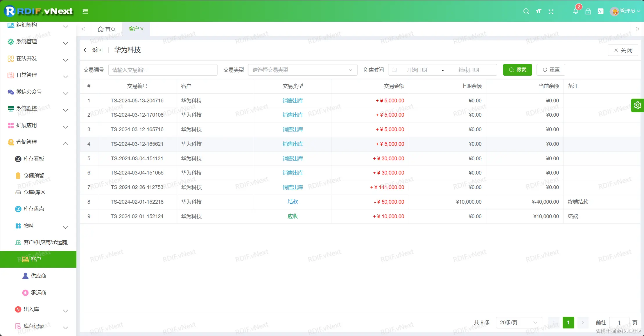This screenshot has width=644, height=336.
Task: Select 供应商 in the sidebar
Action: point(38,276)
